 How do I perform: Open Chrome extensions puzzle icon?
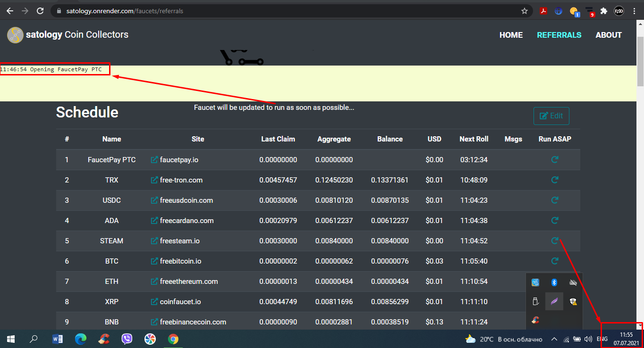[603, 11]
